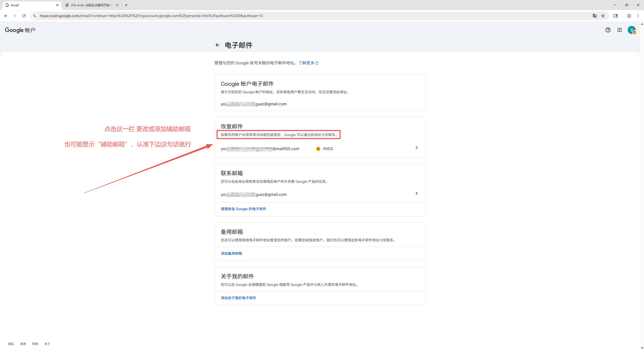The height and width of the screenshot is (350, 644).
Task: Open the 了解更多 link
Action: coord(306,63)
